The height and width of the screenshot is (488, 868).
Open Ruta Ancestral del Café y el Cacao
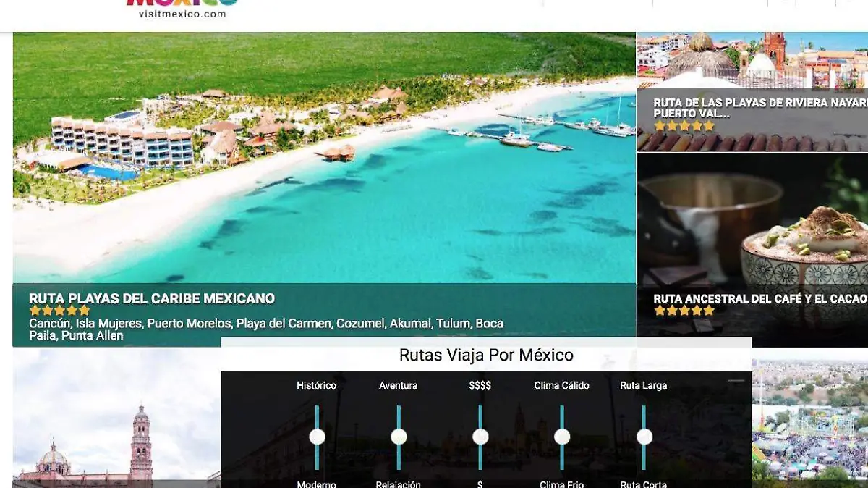pyautogui.click(x=759, y=298)
